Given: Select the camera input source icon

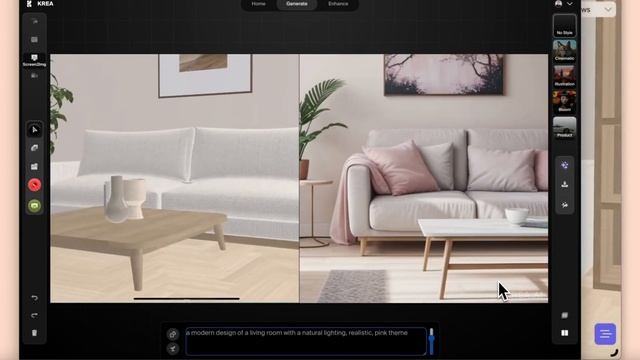Looking at the screenshot, I should (34, 76).
